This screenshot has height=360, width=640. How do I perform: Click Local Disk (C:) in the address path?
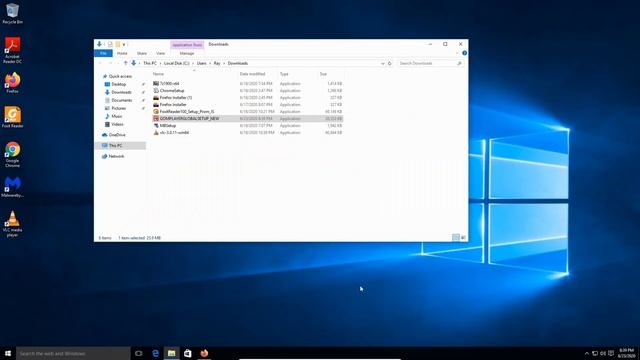coord(177,63)
